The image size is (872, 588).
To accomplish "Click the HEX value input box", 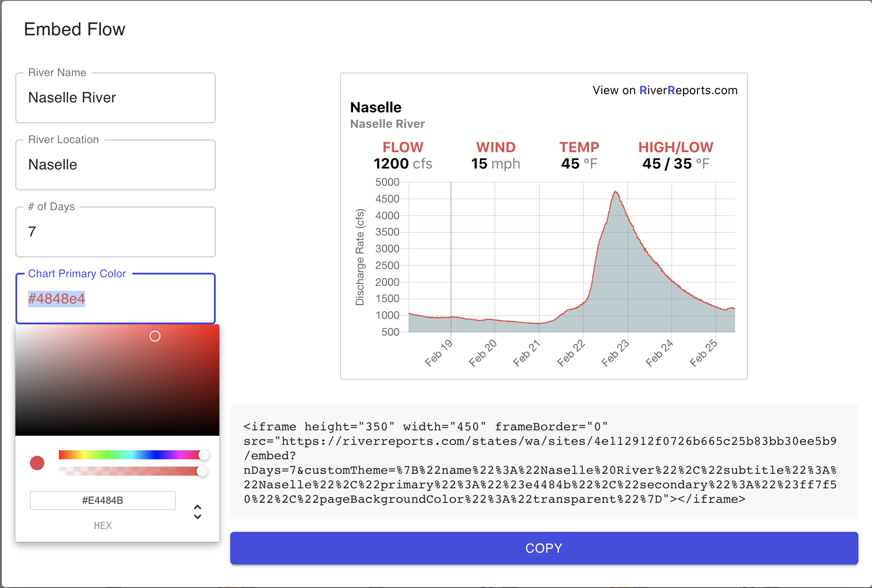I will 102,501.
